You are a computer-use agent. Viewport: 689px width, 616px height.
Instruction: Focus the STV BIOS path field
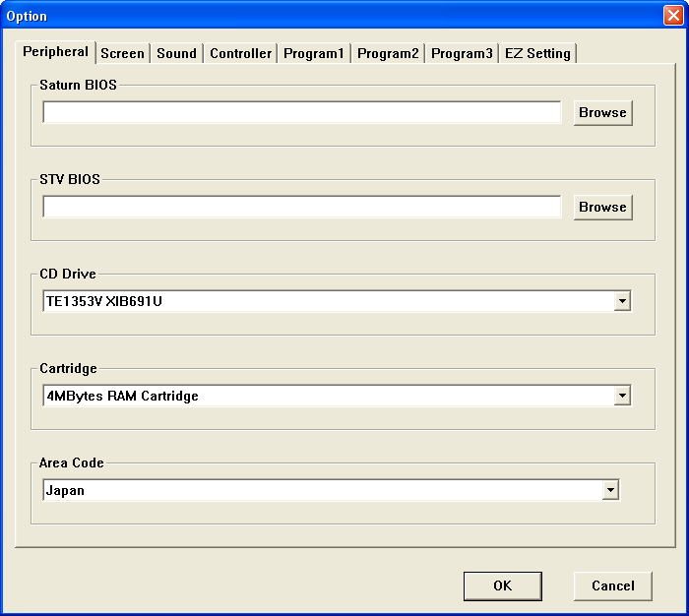pos(301,208)
